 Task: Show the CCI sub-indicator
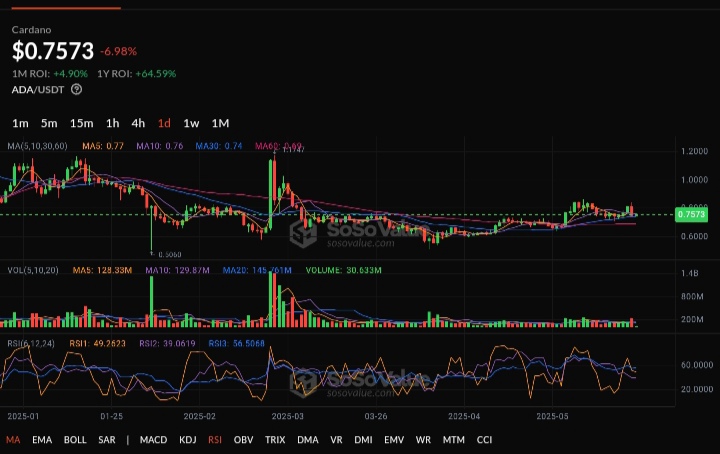pos(484,440)
